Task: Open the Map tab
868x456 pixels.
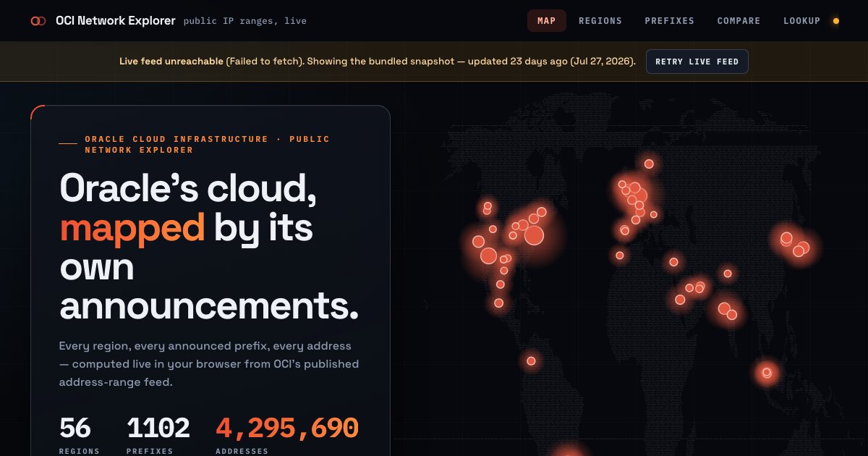Action: (547, 21)
